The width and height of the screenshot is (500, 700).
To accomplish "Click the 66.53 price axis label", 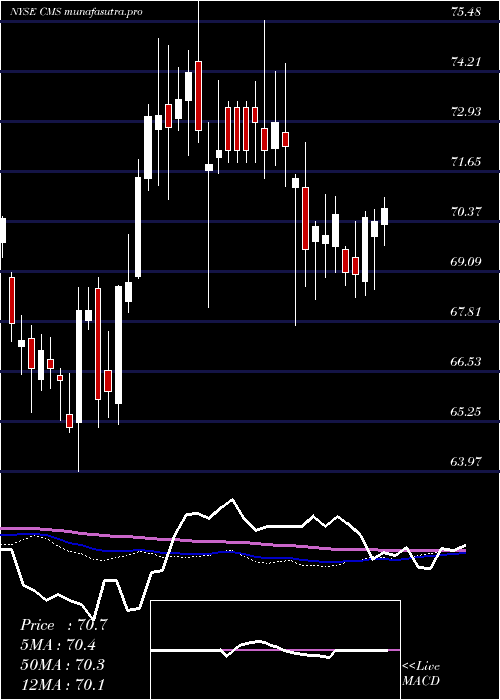I will coord(466,362).
